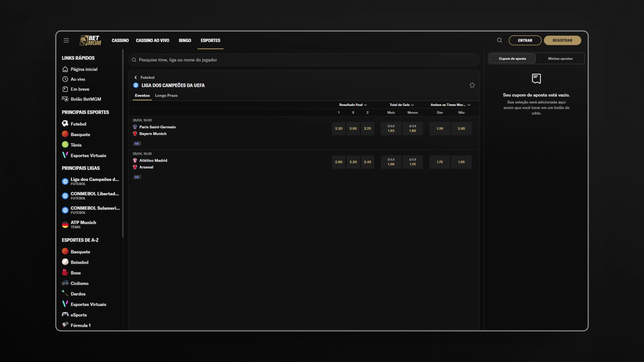Viewport: 644px width, 362px height.
Task: Select the Eventos tab
Action: (x=142, y=96)
